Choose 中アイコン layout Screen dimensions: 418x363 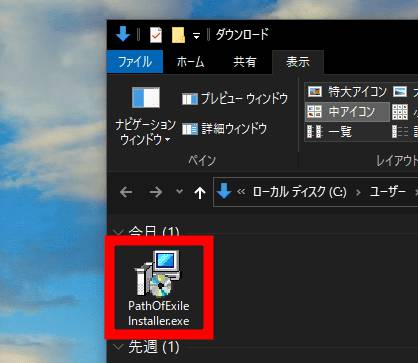tap(347, 112)
